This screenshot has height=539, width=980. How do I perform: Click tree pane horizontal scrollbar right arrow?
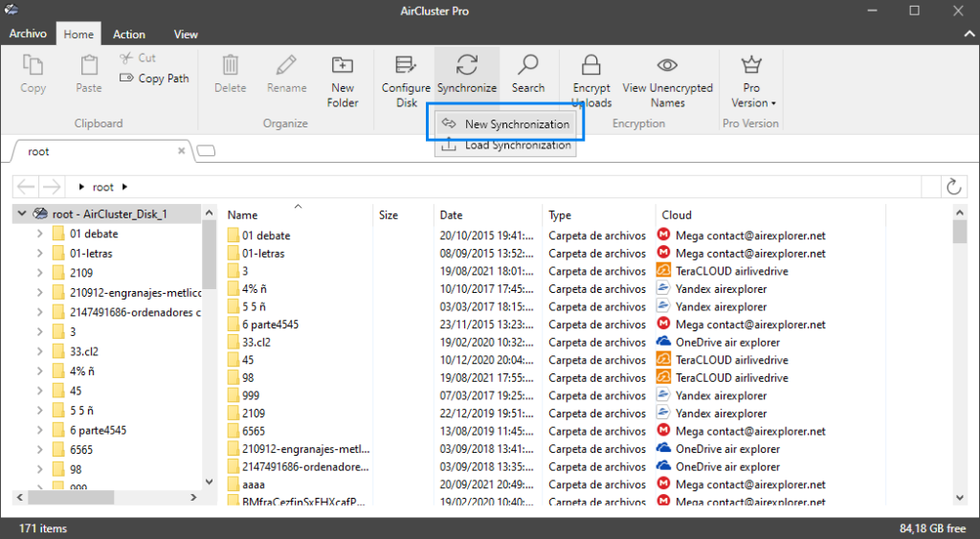(x=193, y=497)
